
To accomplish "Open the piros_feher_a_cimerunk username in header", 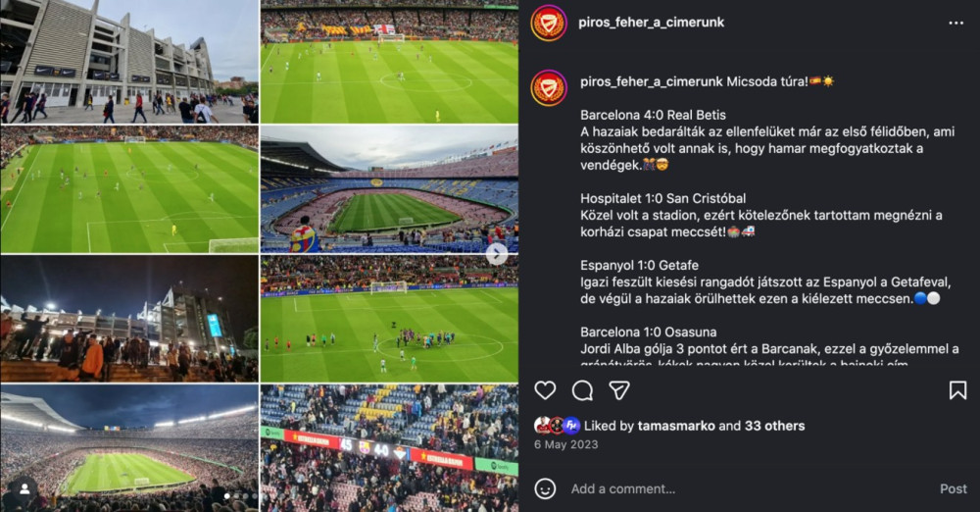I will (x=651, y=23).
